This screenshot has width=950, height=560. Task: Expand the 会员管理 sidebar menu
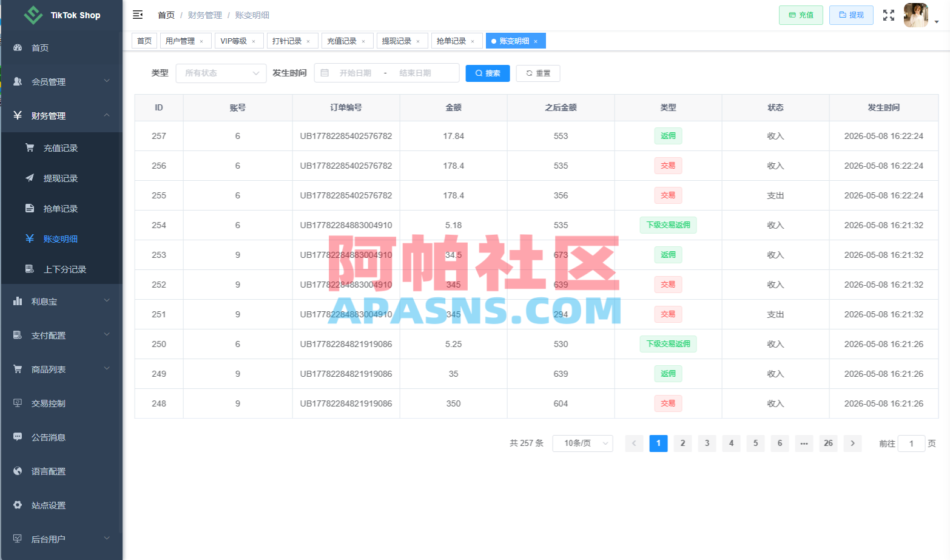[62, 81]
